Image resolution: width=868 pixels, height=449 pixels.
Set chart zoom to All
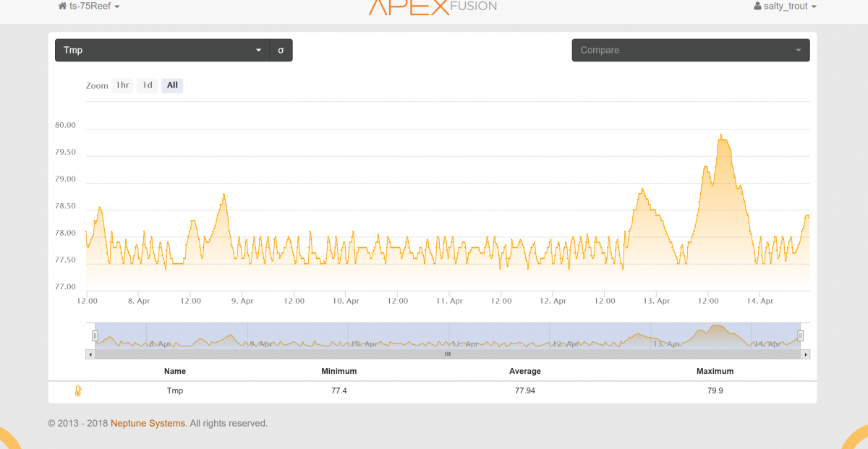pos(172,85)
